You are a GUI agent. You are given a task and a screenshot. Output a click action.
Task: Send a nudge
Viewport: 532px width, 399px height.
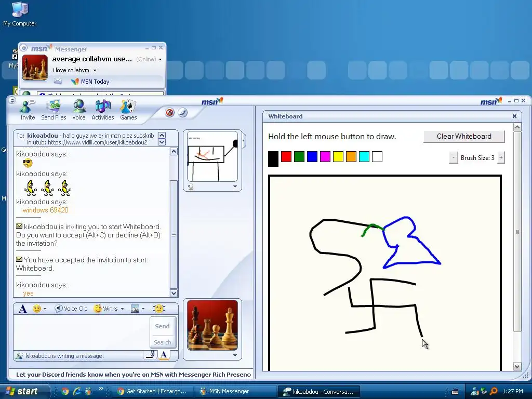[159, 309]
